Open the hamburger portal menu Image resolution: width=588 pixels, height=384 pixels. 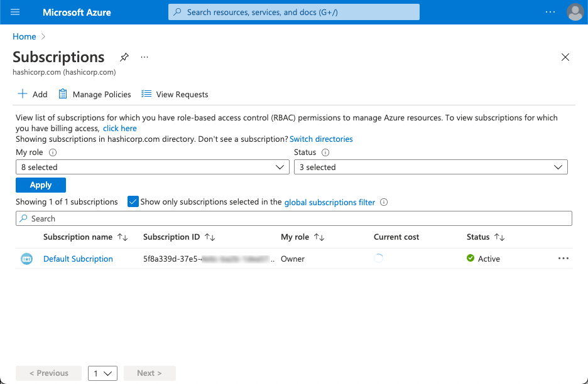[x=15, y=12]
